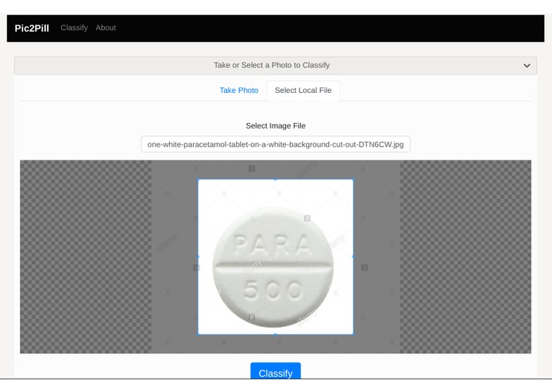552x392 pixels.
Task: Click the chevron down arrow in panel header
Action: click(x=527, y=65)
